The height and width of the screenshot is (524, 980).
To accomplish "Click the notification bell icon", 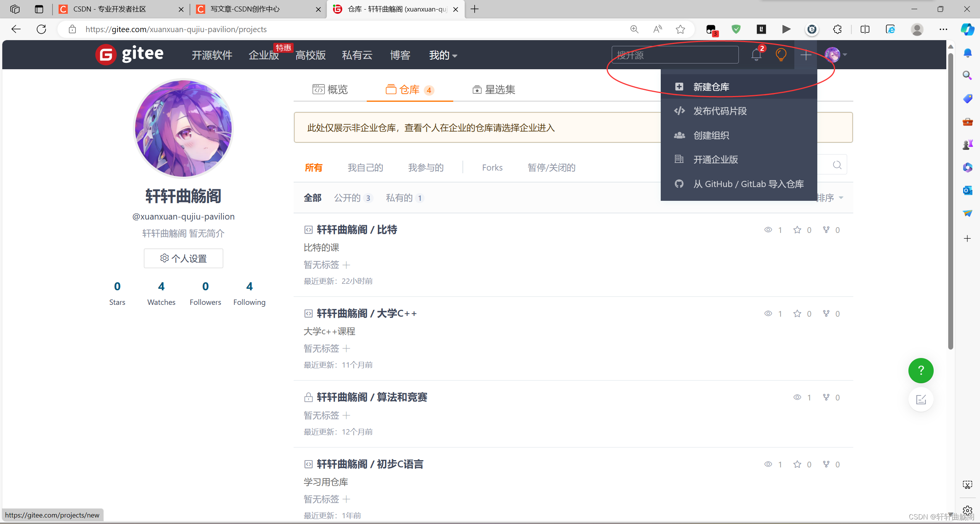I will (756, 55).
